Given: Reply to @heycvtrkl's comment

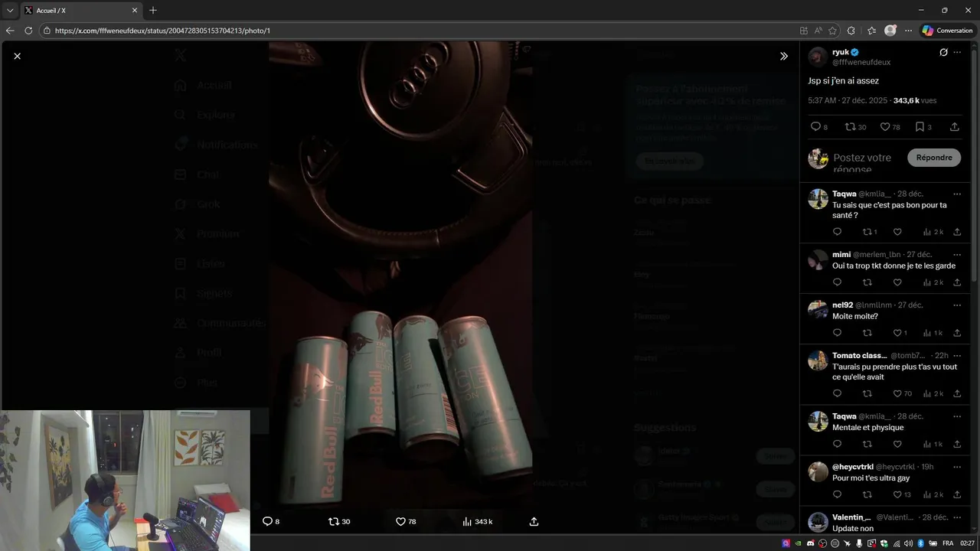Looking at the screenshot, I should pos(837,494).
